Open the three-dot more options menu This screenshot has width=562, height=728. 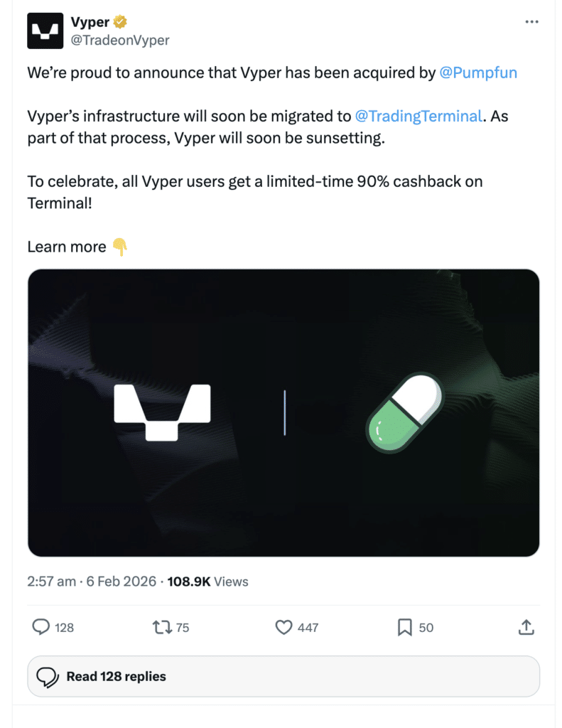click(x=531, y=21)
